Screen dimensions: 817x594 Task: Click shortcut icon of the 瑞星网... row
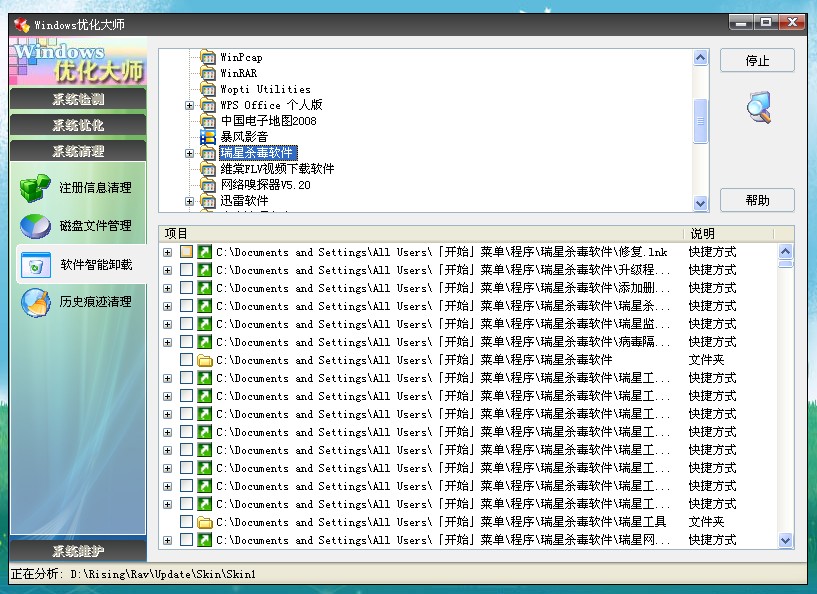click(204, 540)
